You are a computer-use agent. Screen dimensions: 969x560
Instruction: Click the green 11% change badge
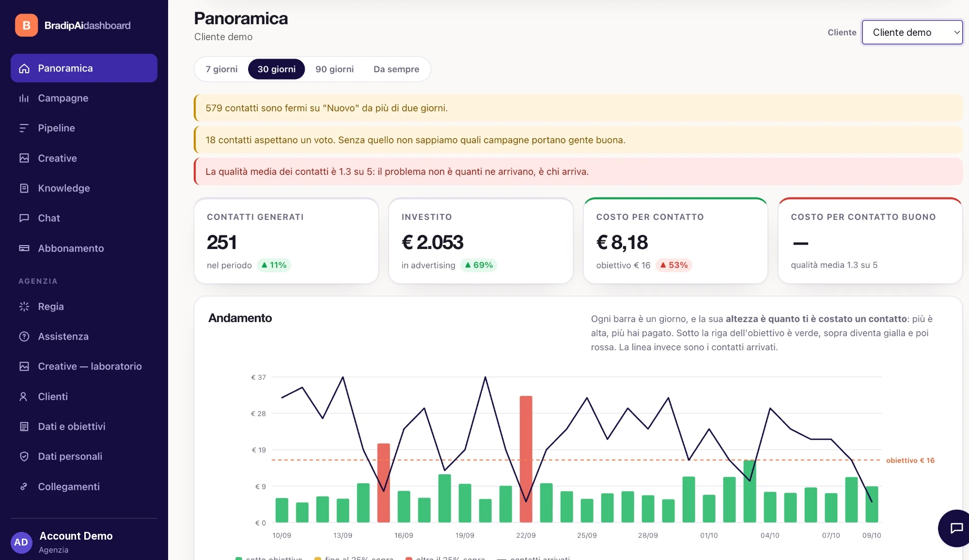click(x=274, y=265)
